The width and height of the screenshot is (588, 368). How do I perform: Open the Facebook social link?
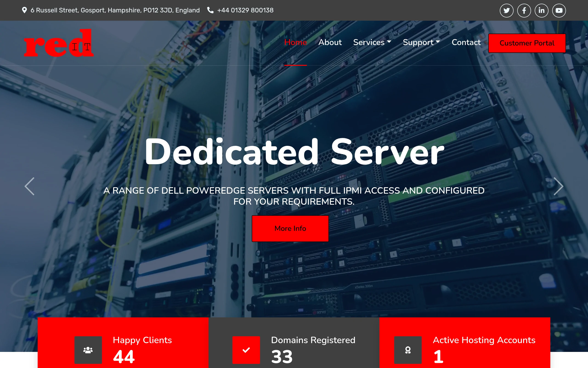pos(524,11)
